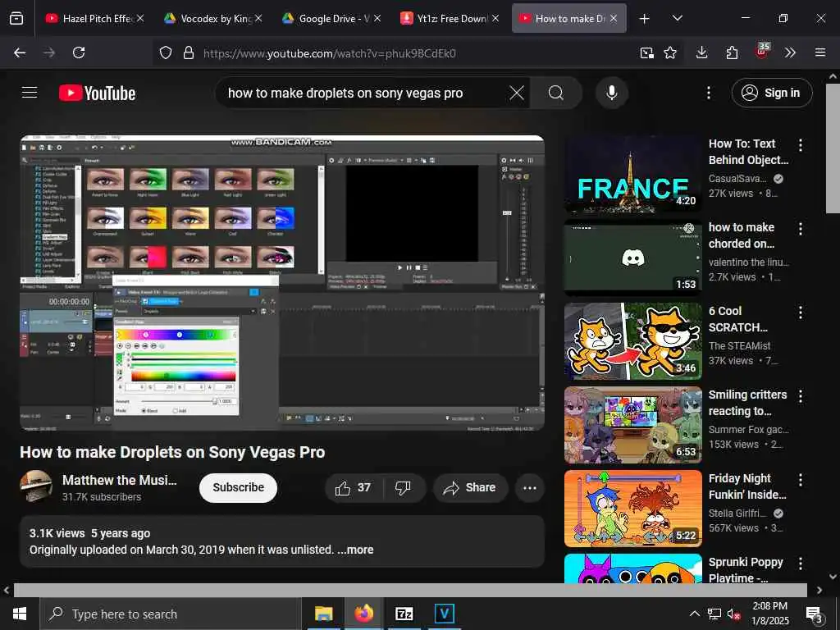Viewport: 840px width, 630px height.
Task: Play the Droplets video player
Action: (282, 283)
